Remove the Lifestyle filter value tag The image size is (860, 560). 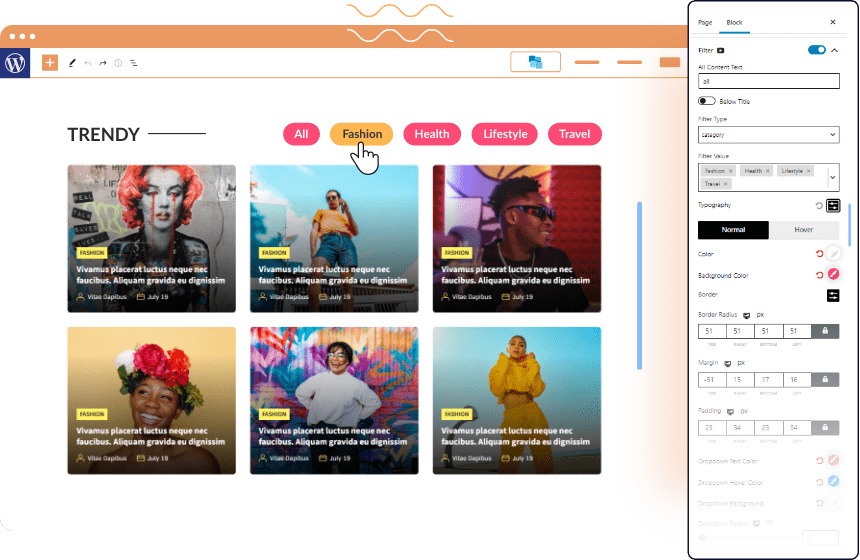point(808,171)
